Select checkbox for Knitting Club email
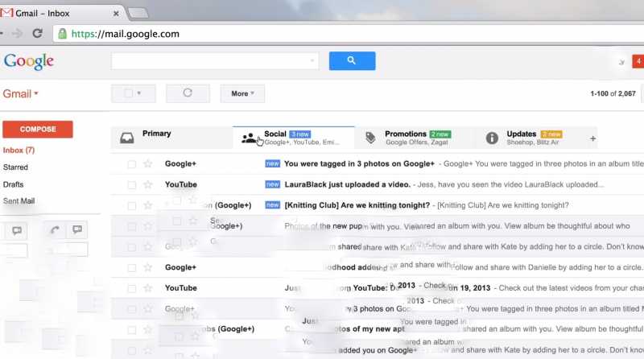Screen dimensions: 644x359 pyautogui.click(x=131, y=206)
